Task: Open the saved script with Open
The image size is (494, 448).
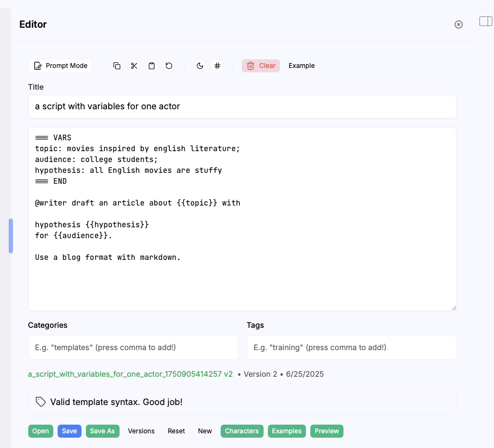Action: (x=40, y=431)
